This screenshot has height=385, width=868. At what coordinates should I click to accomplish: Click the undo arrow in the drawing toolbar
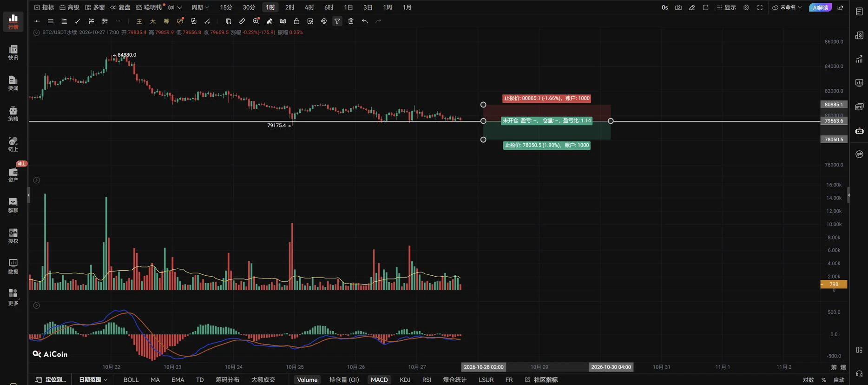tap(365, 21)
